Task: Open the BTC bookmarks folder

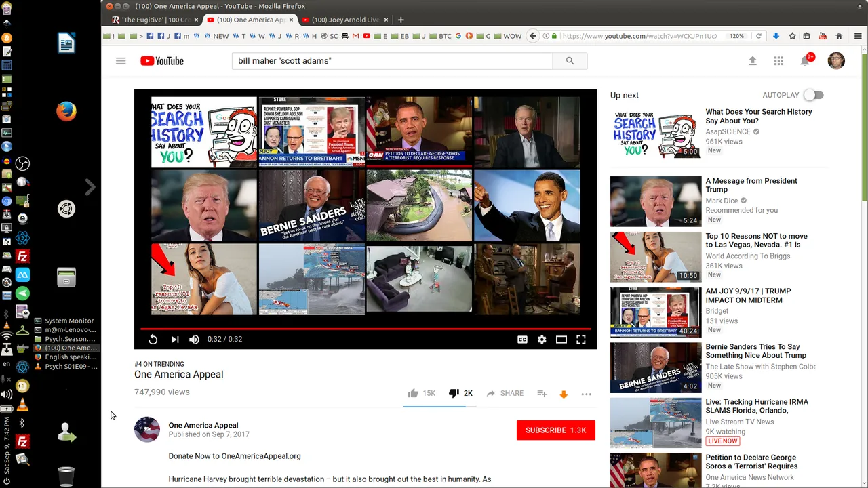Action: click(x=439, y=36)
